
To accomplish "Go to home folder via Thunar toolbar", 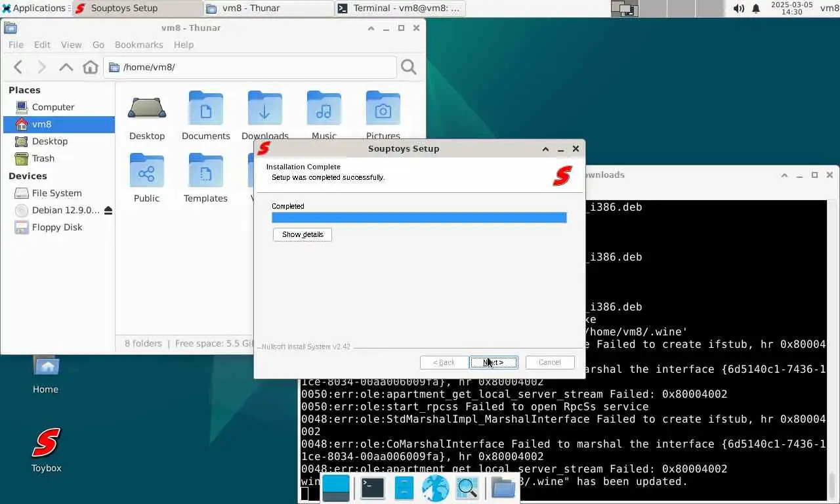I will [x=91, y=67].
